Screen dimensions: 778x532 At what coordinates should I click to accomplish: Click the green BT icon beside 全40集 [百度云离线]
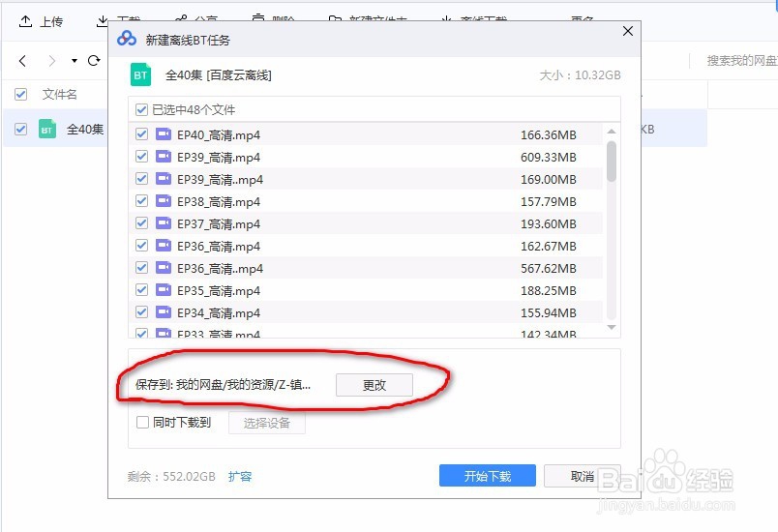pos(140,74)
